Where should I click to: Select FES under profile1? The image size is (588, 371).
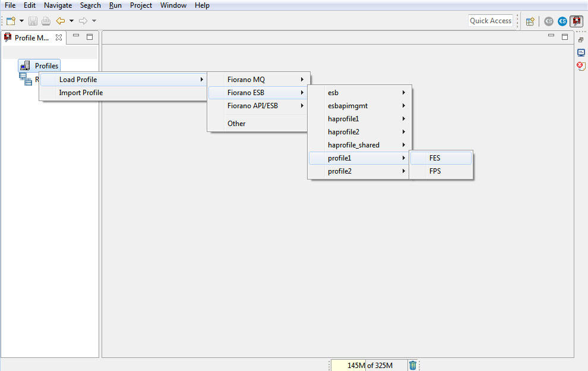[x=441, y=158]
